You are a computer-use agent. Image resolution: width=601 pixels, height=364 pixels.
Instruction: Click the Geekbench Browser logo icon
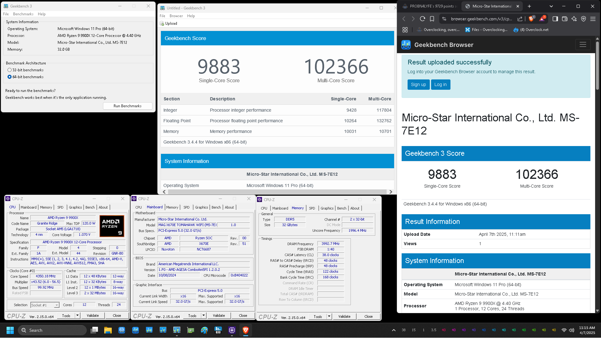coord(406,45)
